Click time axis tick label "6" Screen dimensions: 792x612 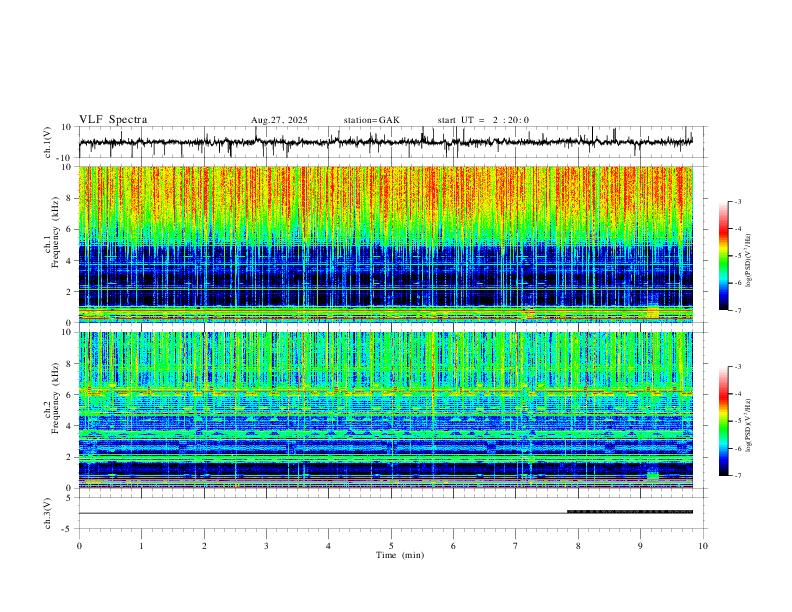coord(453,546)
